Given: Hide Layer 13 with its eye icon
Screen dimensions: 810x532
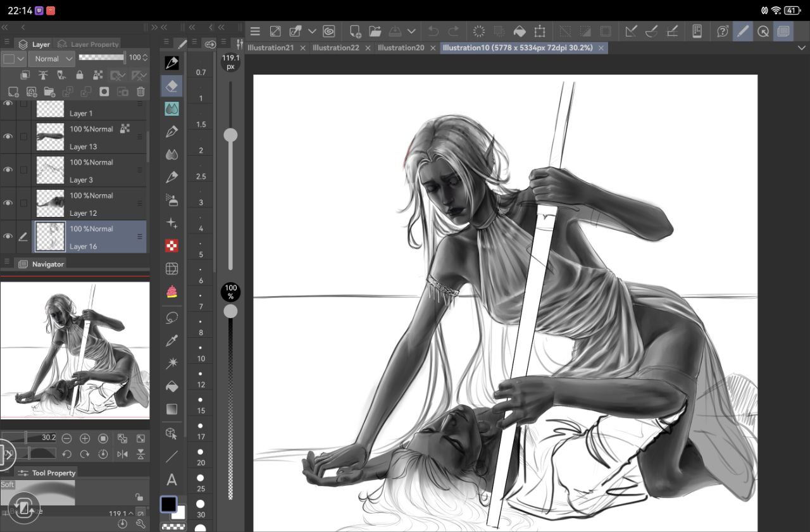Looking at the screenshot, I should pyautogui.click(x=8, y=137).
